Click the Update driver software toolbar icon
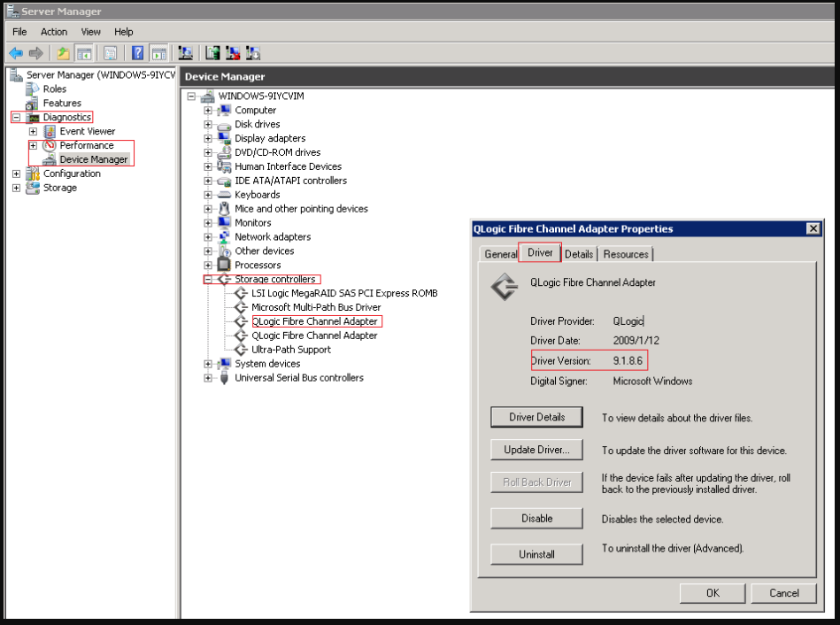 212,53
